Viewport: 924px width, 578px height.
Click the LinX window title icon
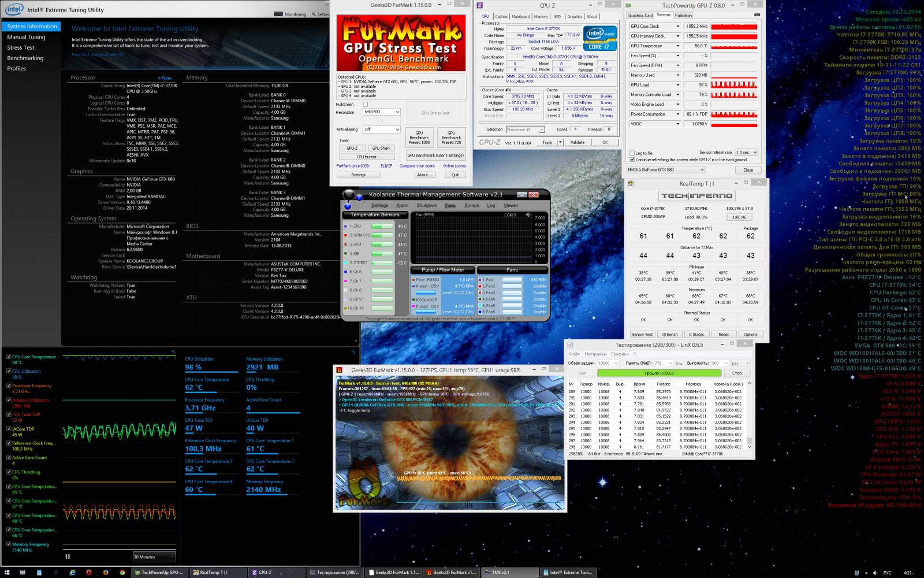[x=570, y=344]
